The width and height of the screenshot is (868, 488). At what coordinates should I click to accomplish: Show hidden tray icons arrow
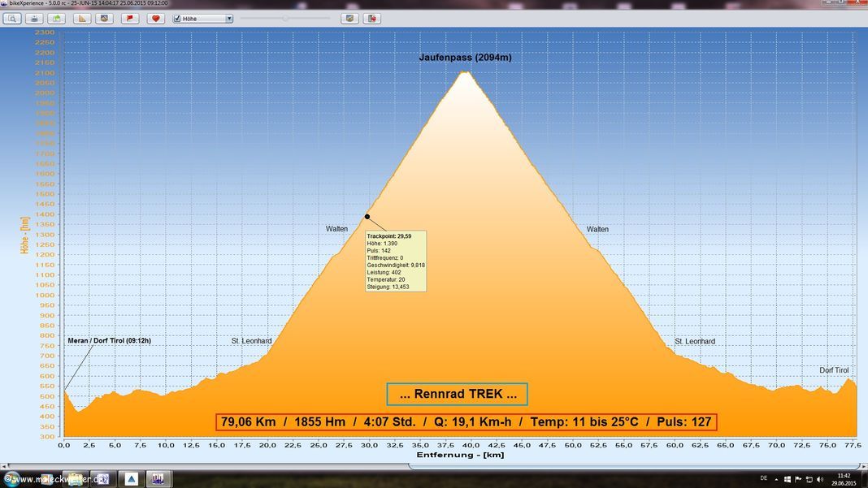click(x=776, y=479)
